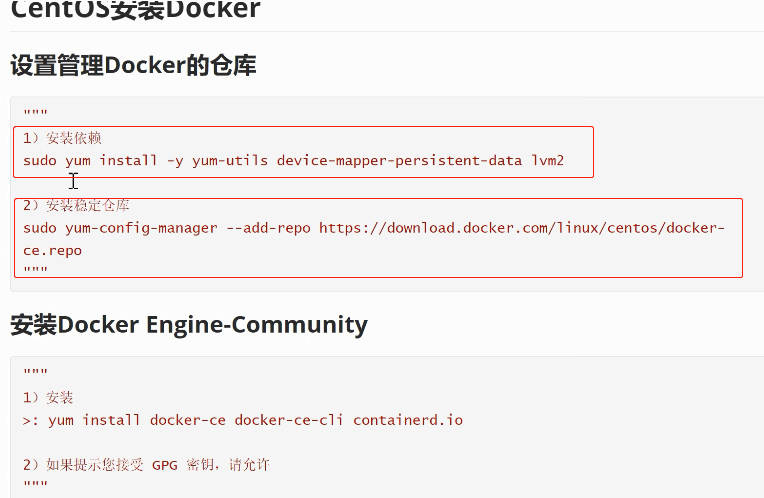Click the "yum-config-manager" command text
This screenshot has width=764, height=498.
point(141,228)
